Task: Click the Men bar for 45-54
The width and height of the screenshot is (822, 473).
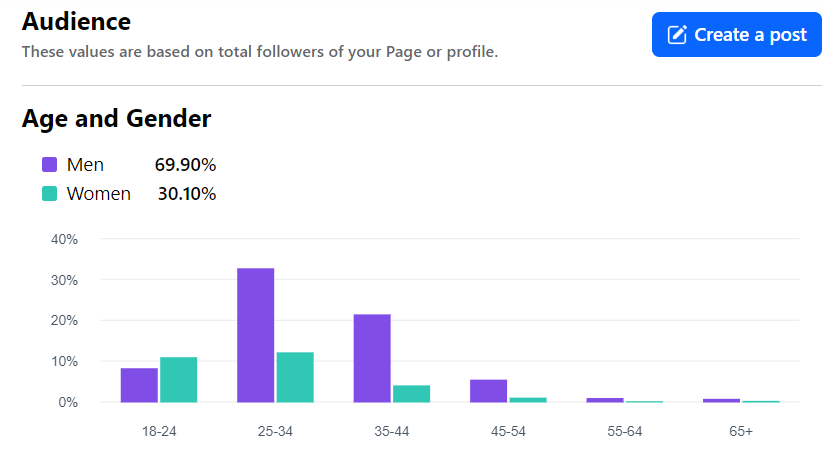Action: coord(488,391)
